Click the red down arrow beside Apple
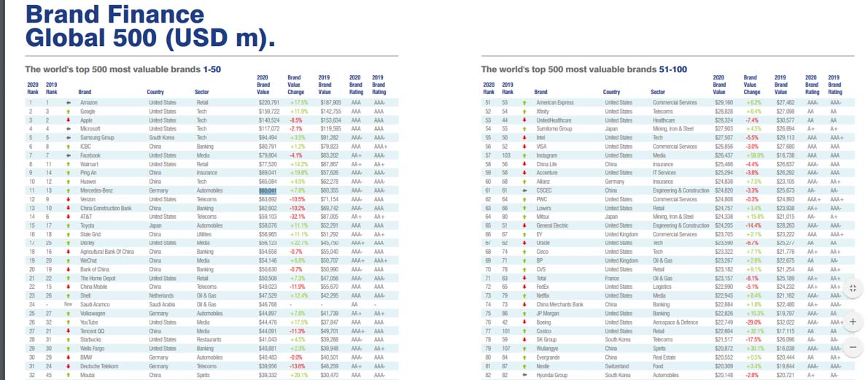Viewport: 868px width, 380px height. (x=67, y=120)
